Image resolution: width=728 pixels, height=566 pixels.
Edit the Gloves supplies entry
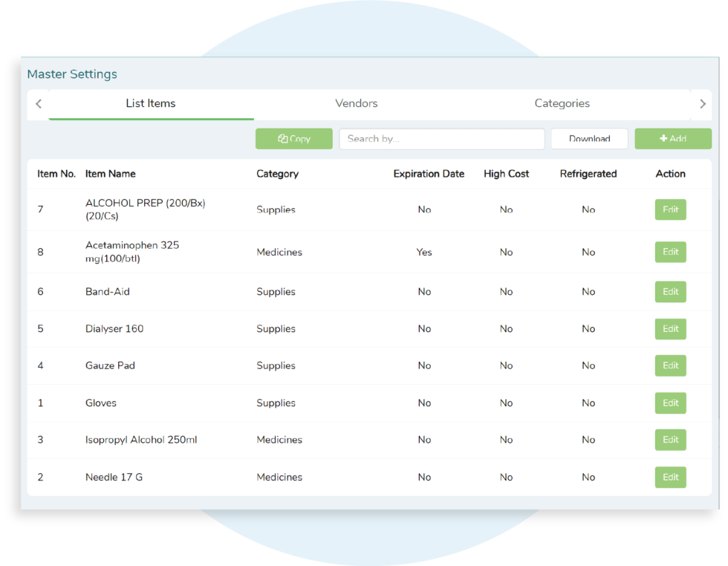(670, 403)
